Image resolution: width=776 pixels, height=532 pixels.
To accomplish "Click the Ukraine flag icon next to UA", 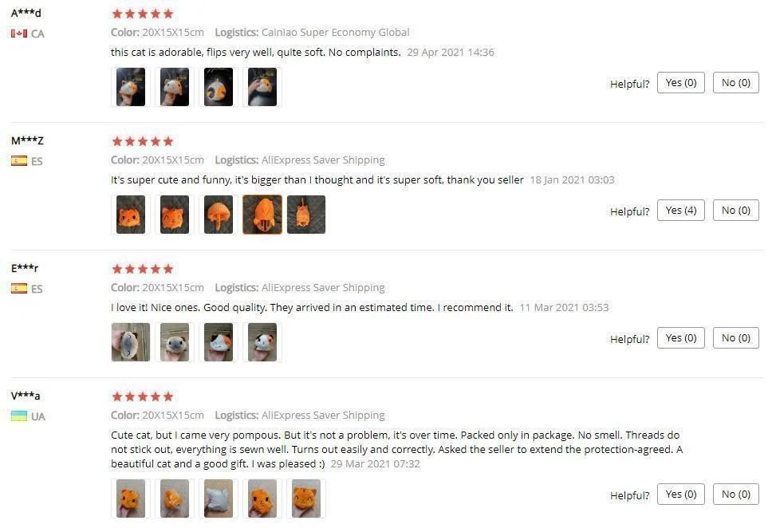I will [x=19, y=416].
